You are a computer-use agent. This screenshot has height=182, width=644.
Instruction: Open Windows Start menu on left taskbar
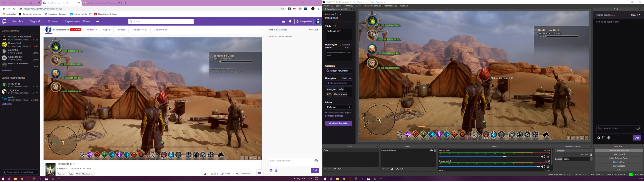(3, 179)
